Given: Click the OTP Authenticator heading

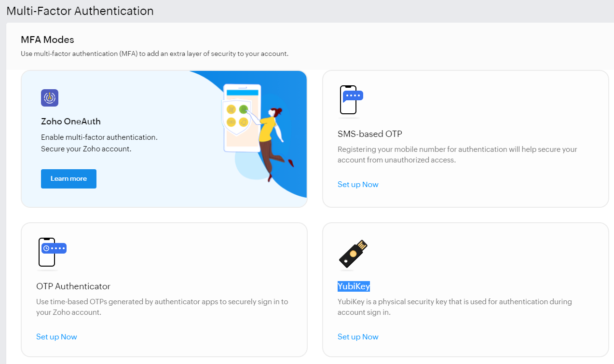Looking at the screenshot, I should (73, 286).
